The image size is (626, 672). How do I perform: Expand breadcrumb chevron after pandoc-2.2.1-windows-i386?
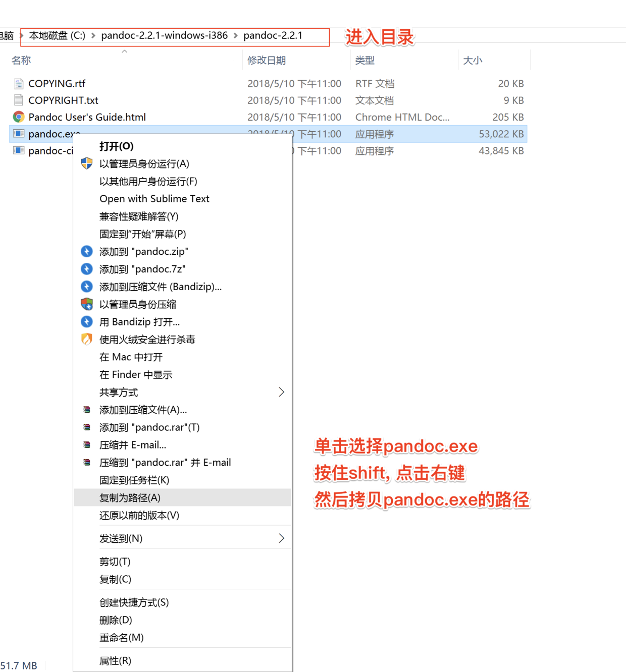235,36
